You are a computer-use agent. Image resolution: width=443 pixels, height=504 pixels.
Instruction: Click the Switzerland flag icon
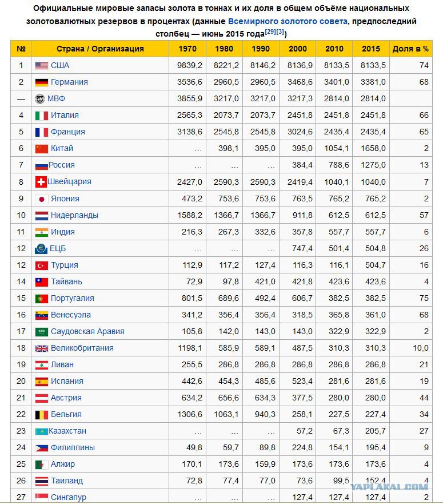coord(41,182)
